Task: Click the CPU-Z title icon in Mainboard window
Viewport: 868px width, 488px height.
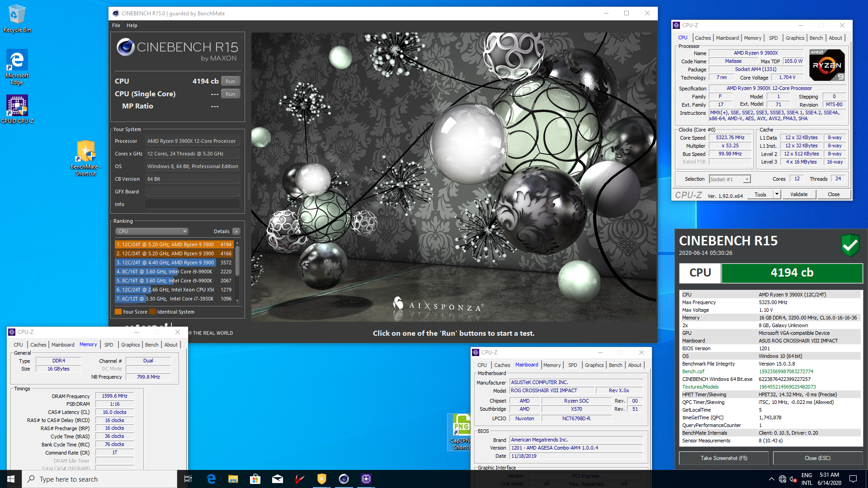Action: [476, 352]
